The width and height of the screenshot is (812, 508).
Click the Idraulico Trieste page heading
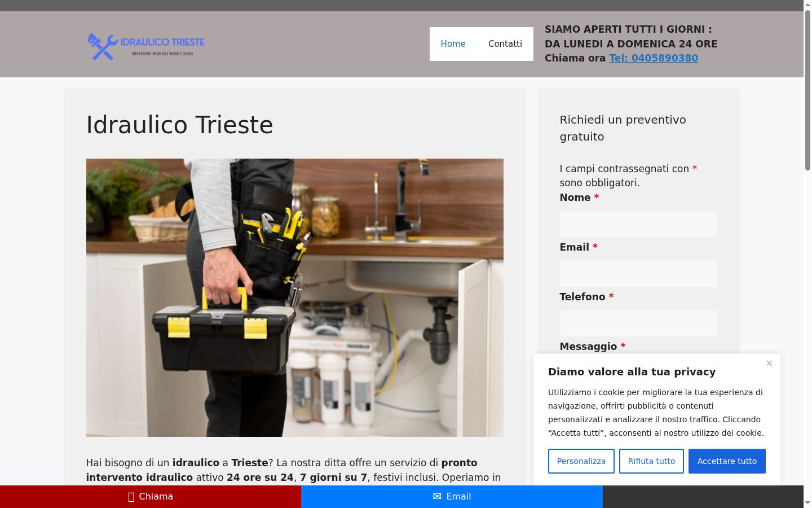pos(179,125)
